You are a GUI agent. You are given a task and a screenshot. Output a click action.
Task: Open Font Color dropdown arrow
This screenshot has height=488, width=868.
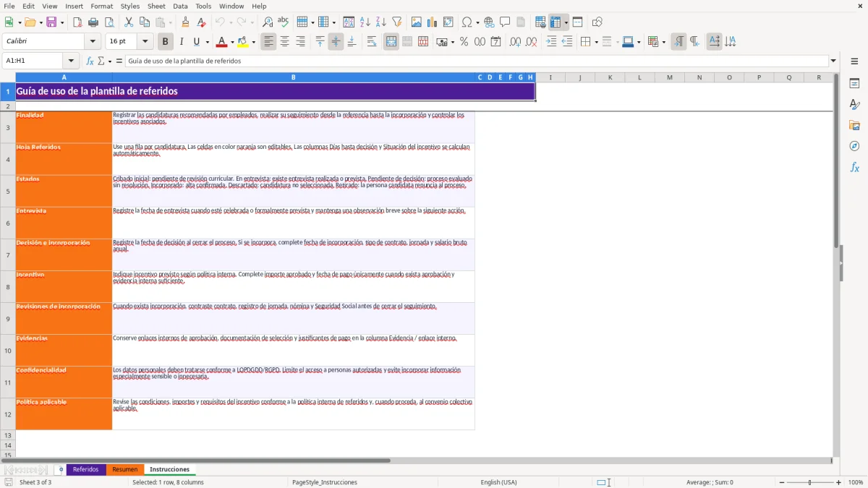pyautogui.click(x=232, y=42)
